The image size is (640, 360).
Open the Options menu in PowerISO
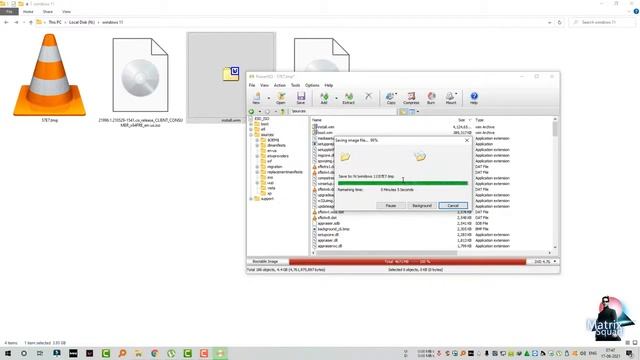(312, 85)
